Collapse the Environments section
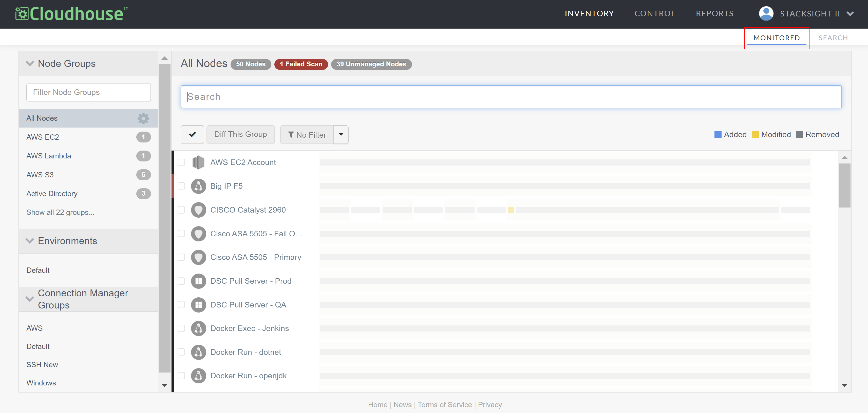The image size is (868, 413). point(30,241)
